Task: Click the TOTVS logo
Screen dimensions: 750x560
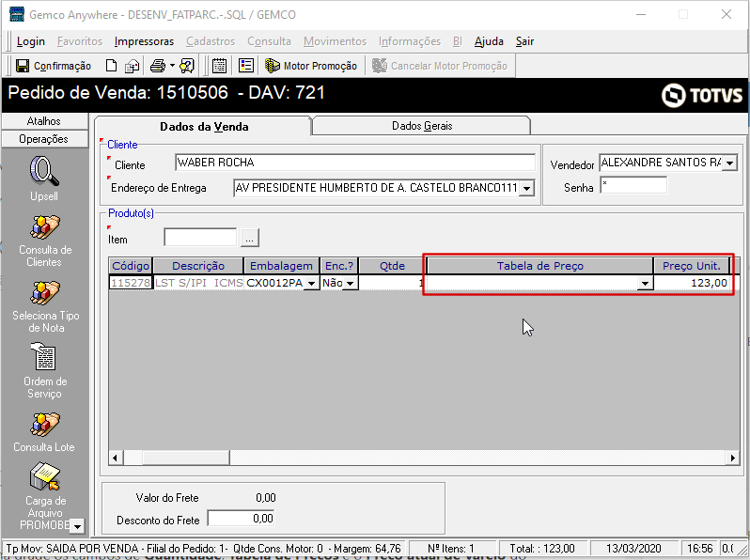Action: (702, 95)
